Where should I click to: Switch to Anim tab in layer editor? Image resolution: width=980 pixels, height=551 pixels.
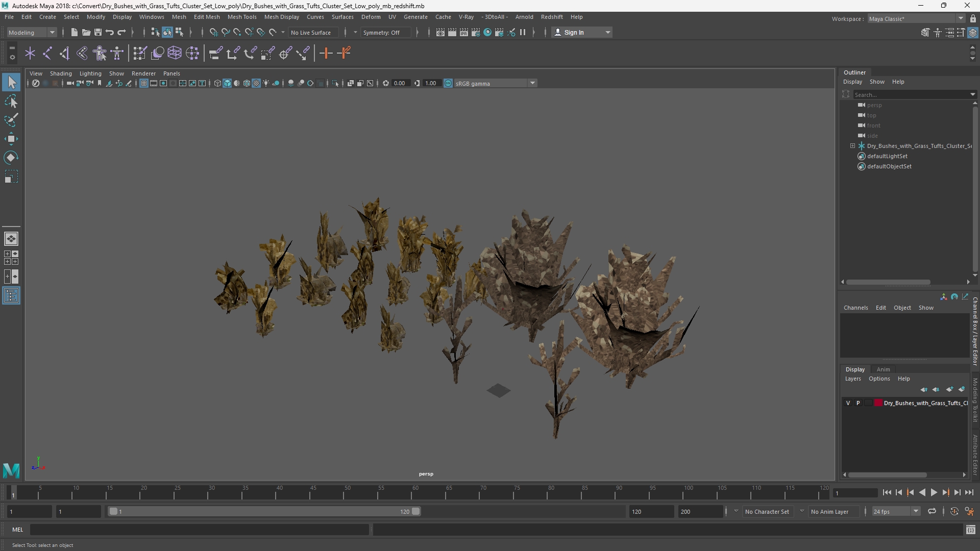click(x=883, y=369)
